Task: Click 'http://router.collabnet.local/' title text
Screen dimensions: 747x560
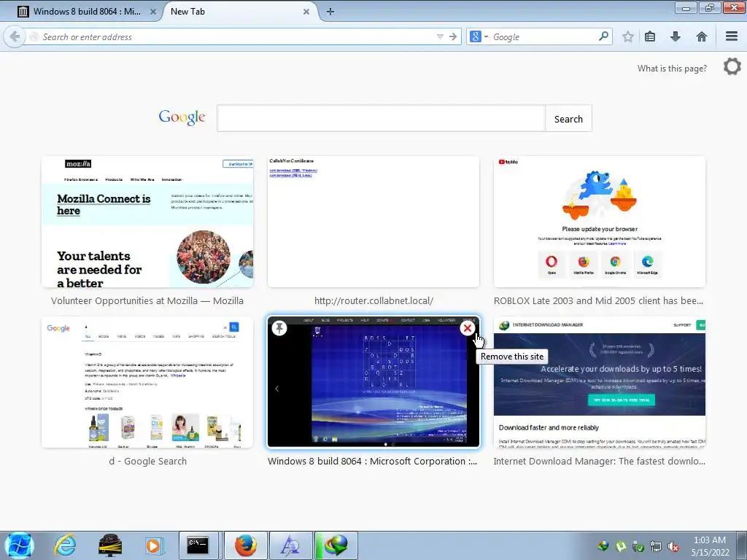Action: 373,300
